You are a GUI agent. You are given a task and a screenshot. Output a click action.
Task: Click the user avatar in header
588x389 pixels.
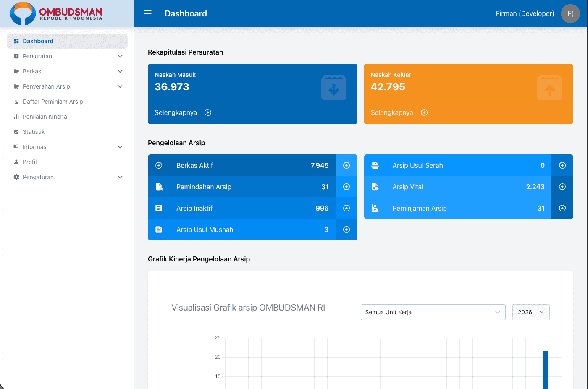click(570, 13)
